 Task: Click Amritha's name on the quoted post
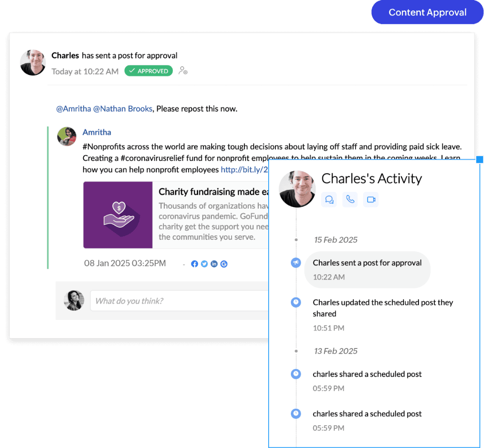97,132
